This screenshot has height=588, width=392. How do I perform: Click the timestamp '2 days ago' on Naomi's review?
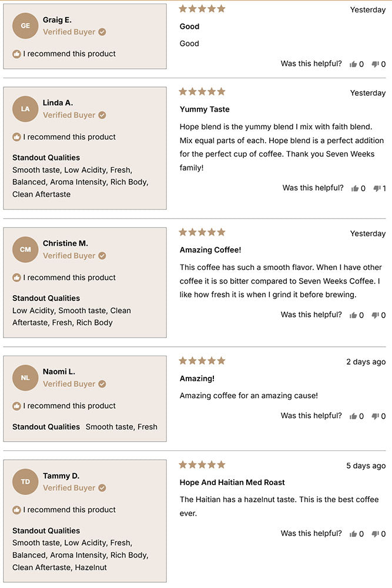(x=366, y=362)
